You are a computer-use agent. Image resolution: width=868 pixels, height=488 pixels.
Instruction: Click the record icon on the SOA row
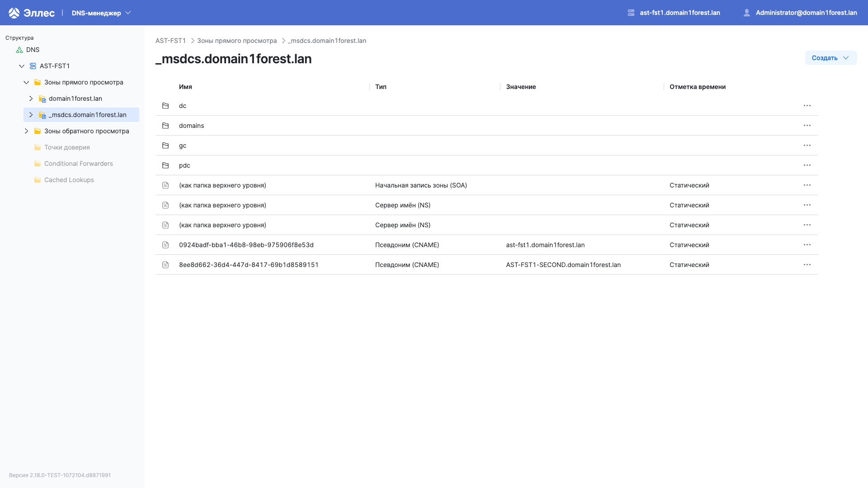coord(165,185)
